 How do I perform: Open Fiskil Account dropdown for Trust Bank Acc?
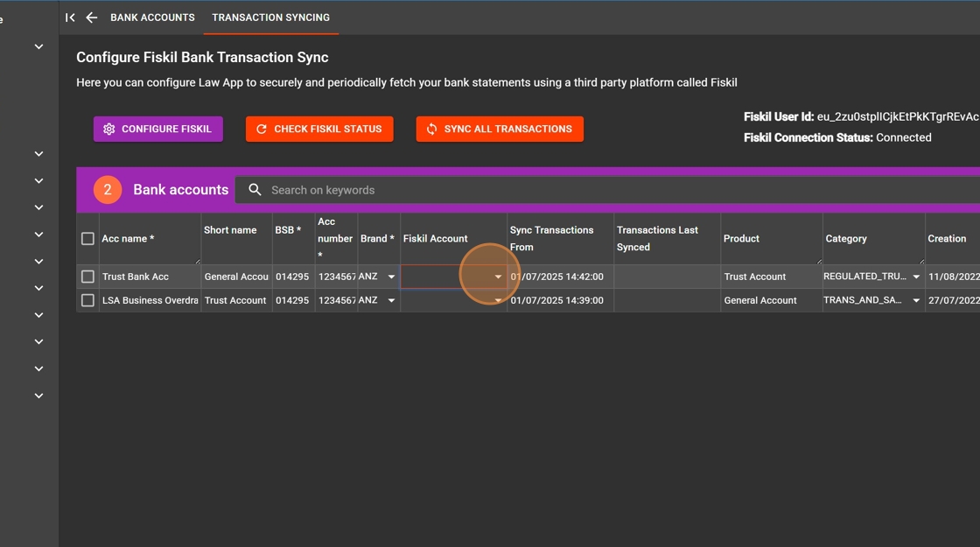pos(497,277)
